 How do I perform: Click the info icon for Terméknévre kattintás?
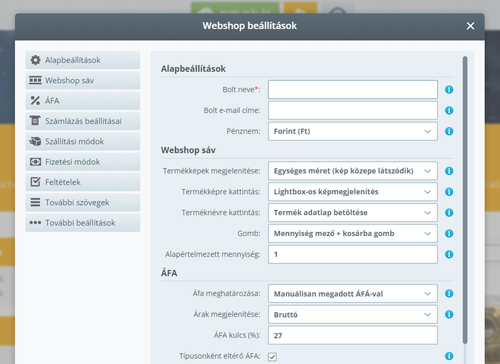(449, 213)
